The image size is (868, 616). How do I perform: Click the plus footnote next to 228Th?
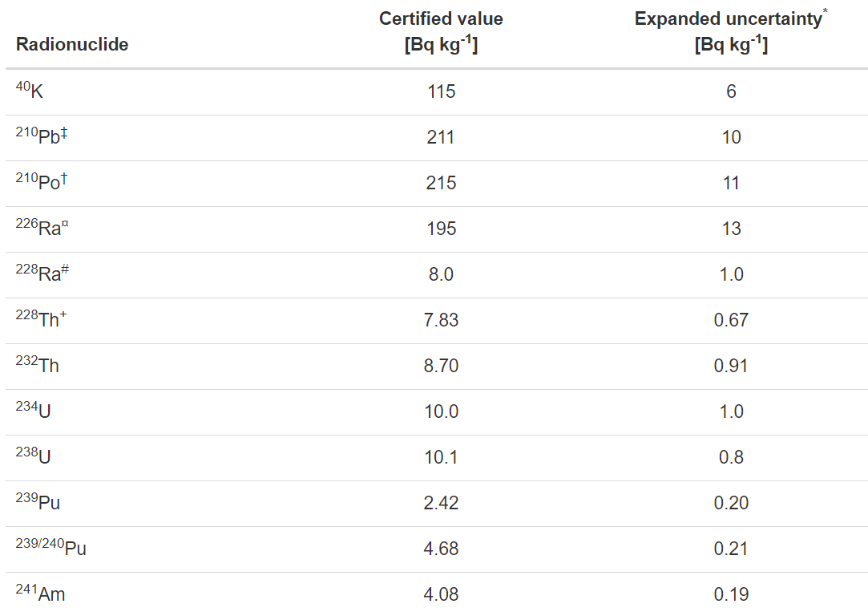[x=63, y=315]
